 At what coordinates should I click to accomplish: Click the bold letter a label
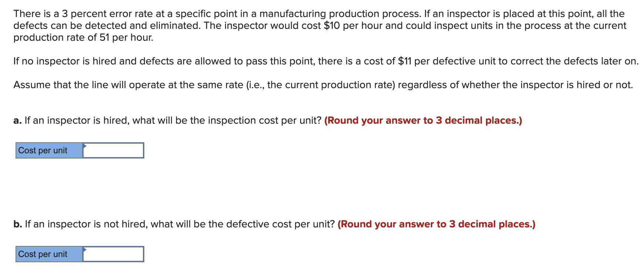pos(17,120)
